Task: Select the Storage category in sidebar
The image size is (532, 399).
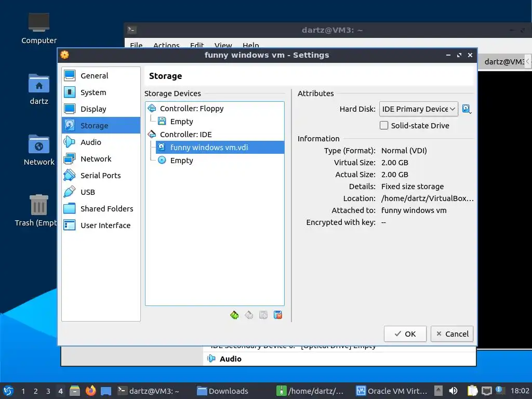Action: tap(101, 126)
